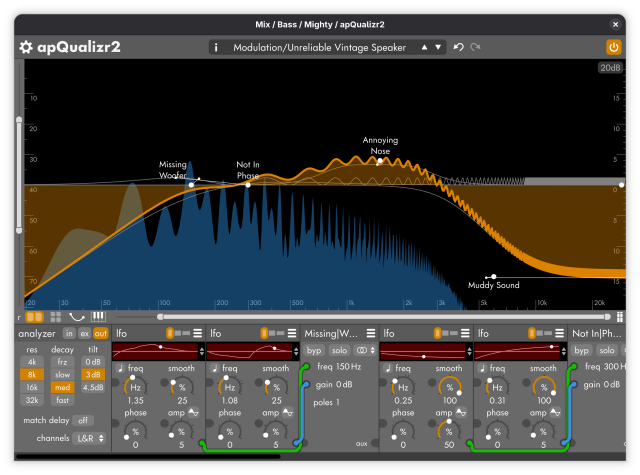The height and width of the screenshot is (475, 640).
Task: Toggle tempo sync note on 1.08 Hz lfo
Action: pyautogui.click(x=215, y=368)
